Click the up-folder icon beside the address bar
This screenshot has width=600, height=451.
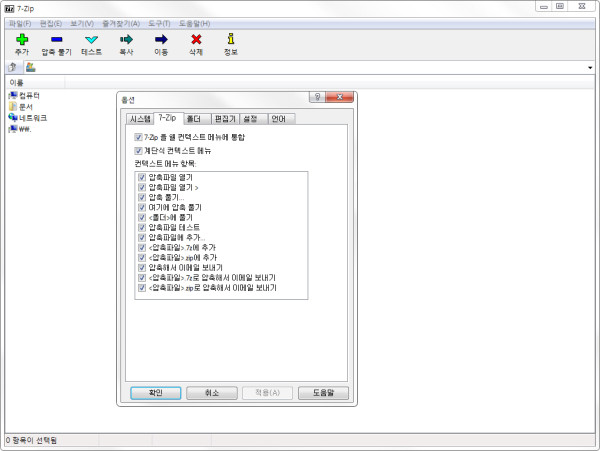[12, 67]
